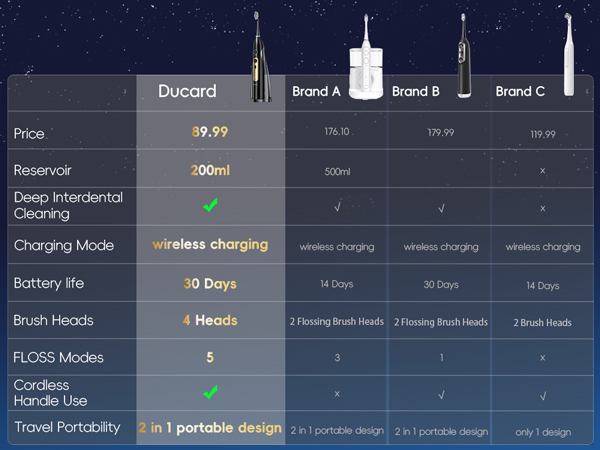Click the Travel Portability row label
Screen dimensions: 600x450
67,427
